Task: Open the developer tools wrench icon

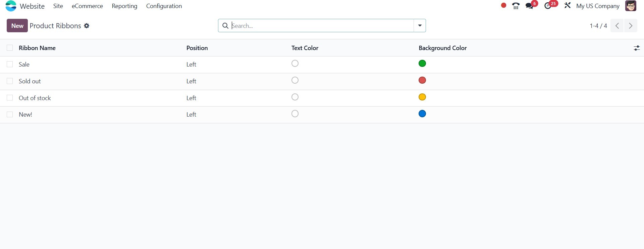Action: coord(567,6)
